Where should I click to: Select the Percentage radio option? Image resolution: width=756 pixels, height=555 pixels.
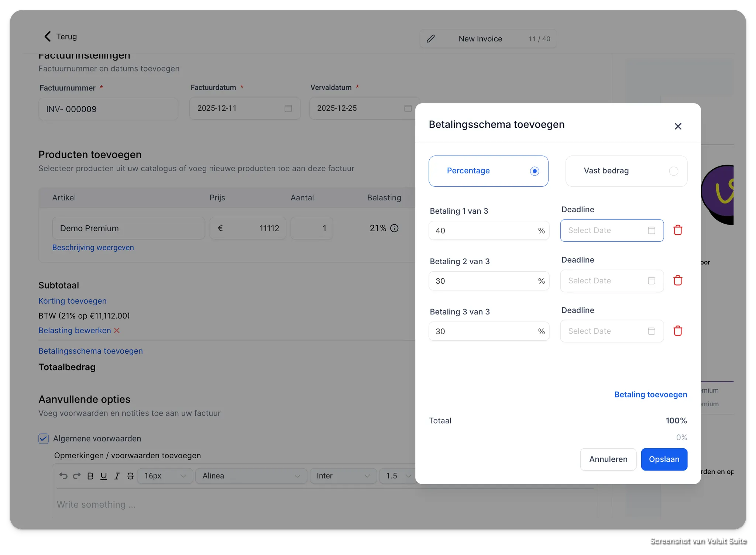(534, 171)
